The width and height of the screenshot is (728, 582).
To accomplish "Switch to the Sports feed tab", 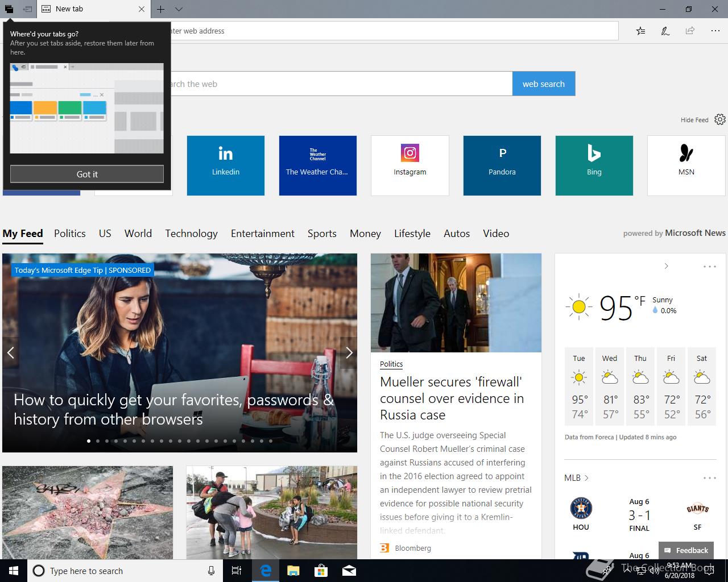I will [322, 234].
